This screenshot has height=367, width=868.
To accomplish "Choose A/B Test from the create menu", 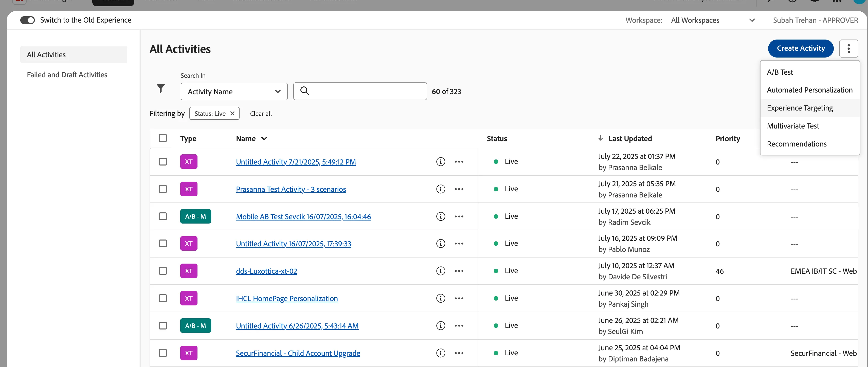I will [x=810, y=72].
